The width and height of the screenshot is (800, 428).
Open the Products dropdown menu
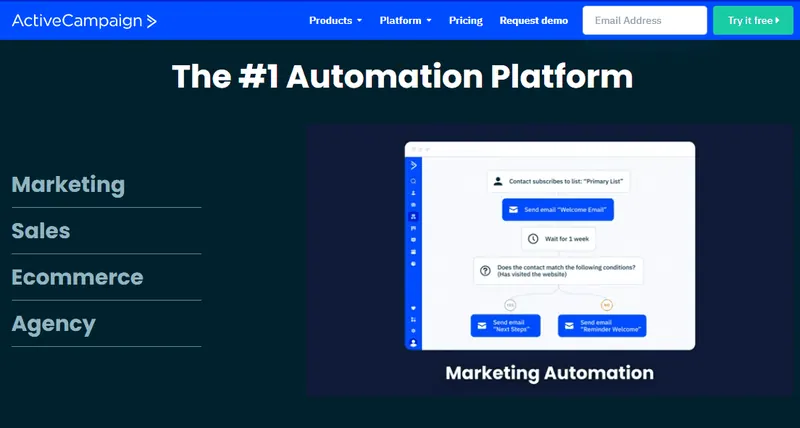click(335, 20)
